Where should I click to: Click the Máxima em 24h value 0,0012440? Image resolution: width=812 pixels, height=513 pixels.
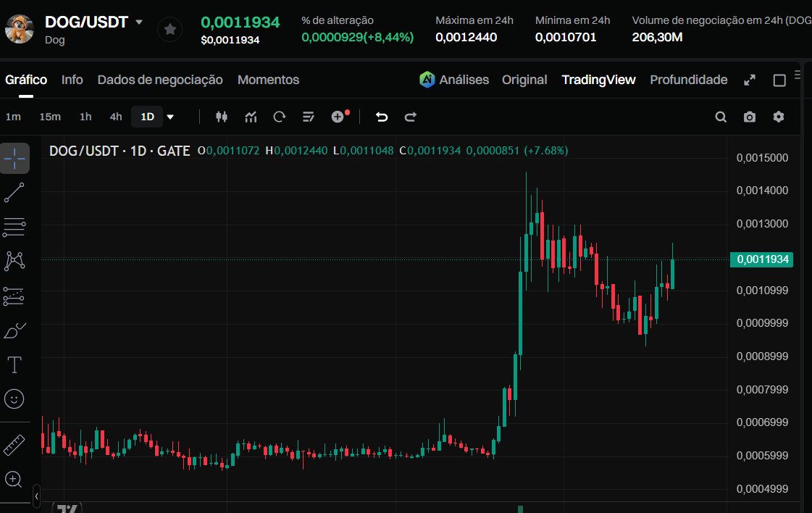[x=466, y=37]
